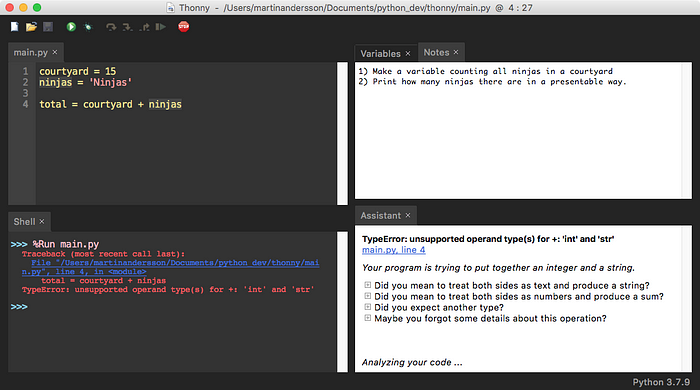
Task: Stop the backend with red Stop icon
Action: [x=183, y=26]
